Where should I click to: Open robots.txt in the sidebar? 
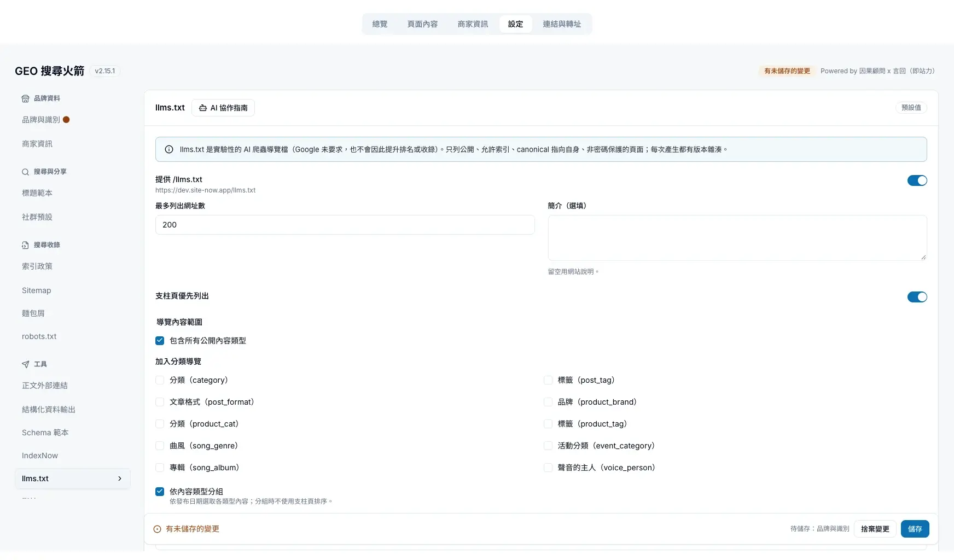(39, 336)
